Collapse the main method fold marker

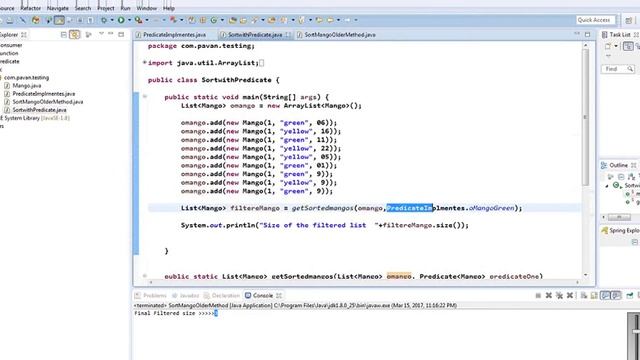click(144, 97)
